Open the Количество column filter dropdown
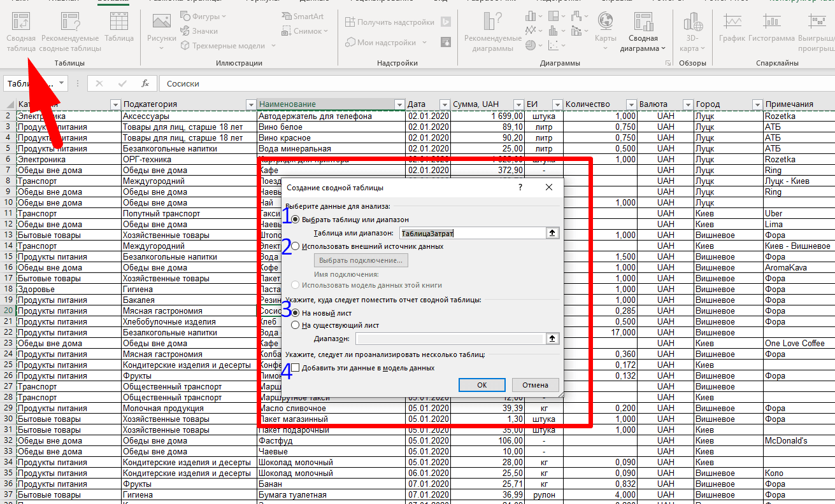 (x=631, y=104)
